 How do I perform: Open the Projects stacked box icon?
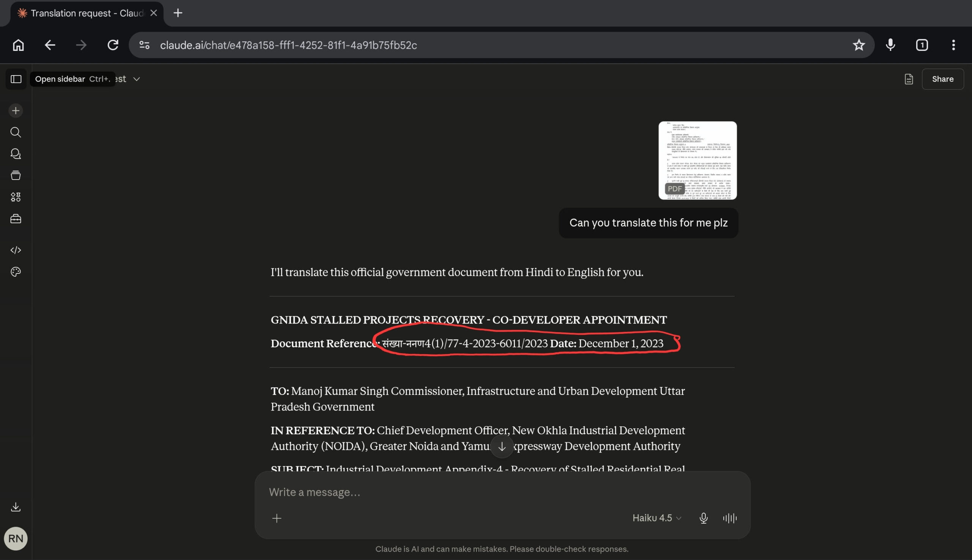pos(16,175)
